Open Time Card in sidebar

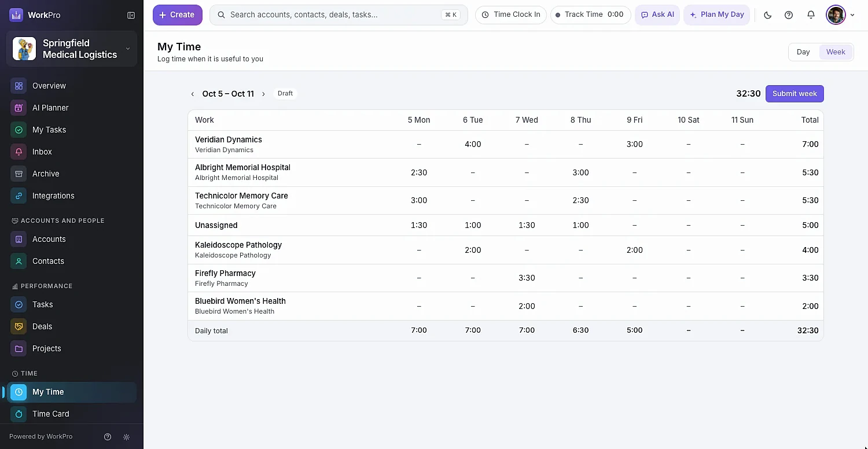coord(72,414)
